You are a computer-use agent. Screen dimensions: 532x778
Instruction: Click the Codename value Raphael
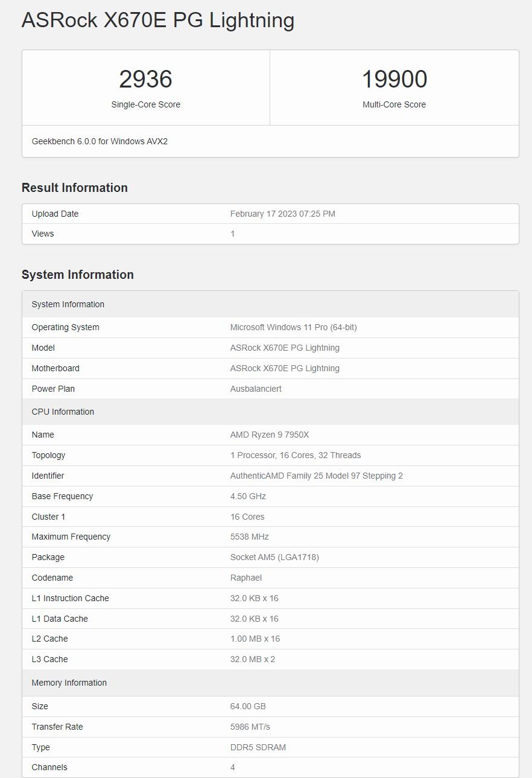(x=245, y=578)
